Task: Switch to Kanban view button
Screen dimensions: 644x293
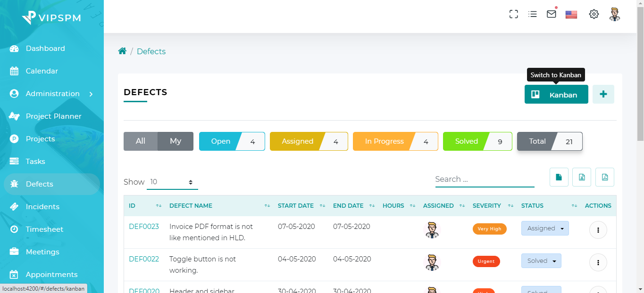Action: [556, 94]
